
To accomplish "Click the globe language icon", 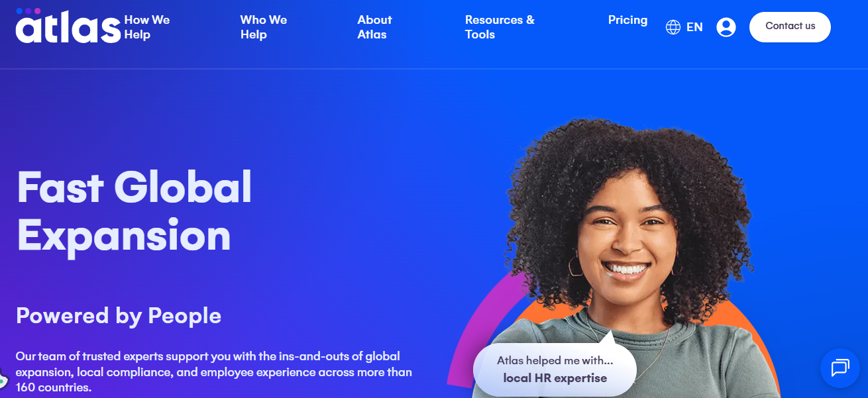I will (673, 27).
